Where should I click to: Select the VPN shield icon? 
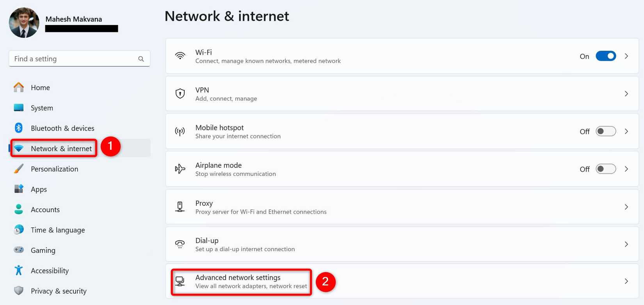180,94
